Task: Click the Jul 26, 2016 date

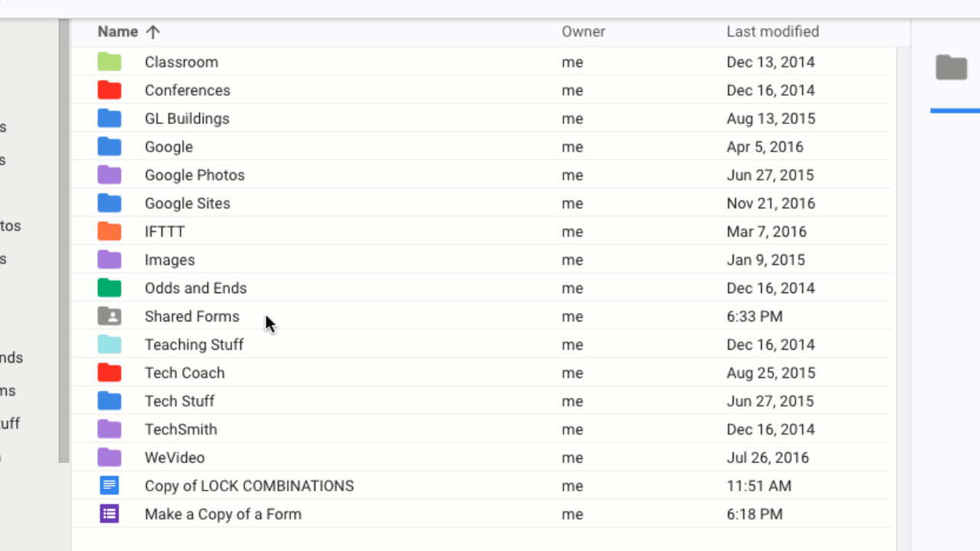Action: click(x=768, y=458)
